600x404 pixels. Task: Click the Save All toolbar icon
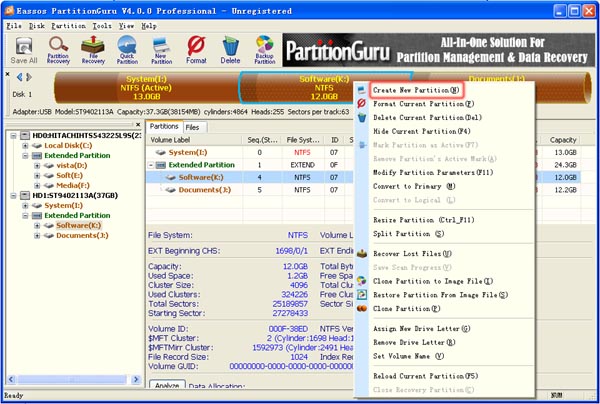tap(24, 50)
